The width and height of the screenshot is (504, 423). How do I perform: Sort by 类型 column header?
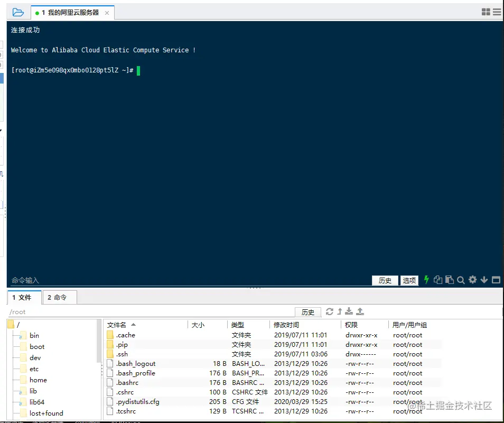[x=249, y=325]
